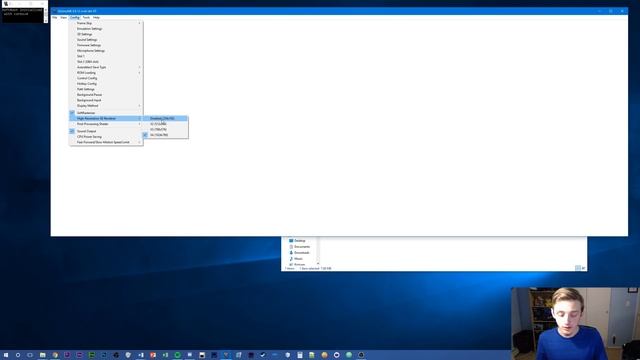Expand the Post-Processing Shader submenu
The height and width of the screenshot is (360, 640).
click(x=106, y=124)
